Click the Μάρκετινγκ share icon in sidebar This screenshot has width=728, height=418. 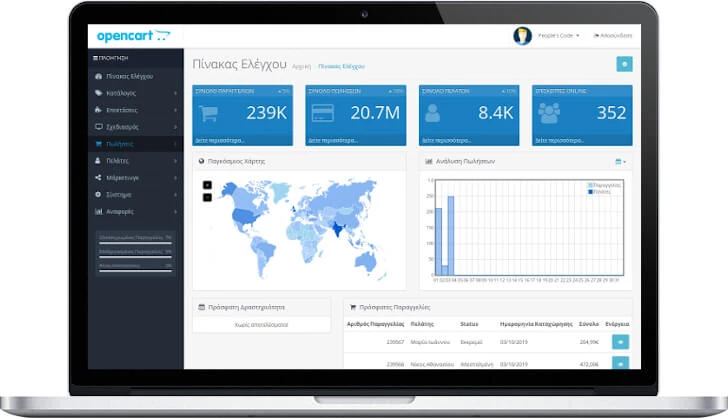pyautogui.click(x=97, y=178)
